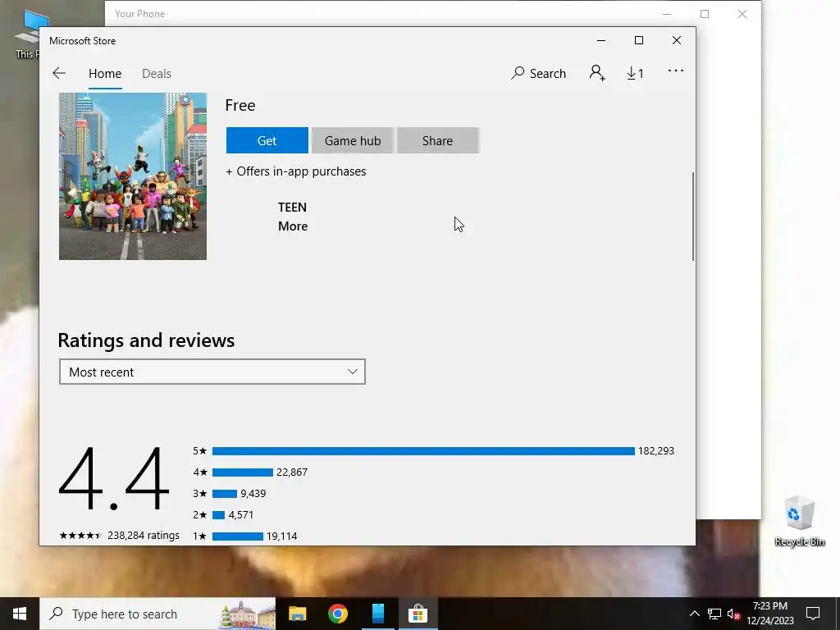The height and width of the screenshot is (630, 840).
Task: Click the blue Get button
Action: coord(267,140)
